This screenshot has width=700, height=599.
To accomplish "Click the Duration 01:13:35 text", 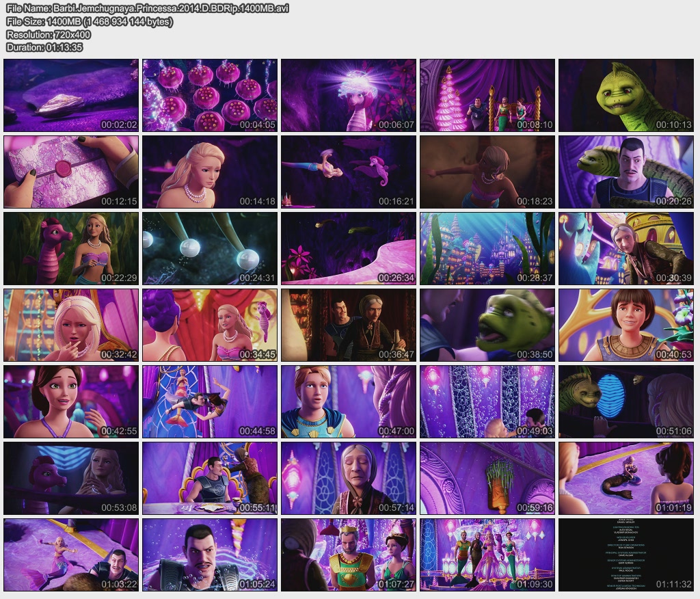I will tap(44, 47).
